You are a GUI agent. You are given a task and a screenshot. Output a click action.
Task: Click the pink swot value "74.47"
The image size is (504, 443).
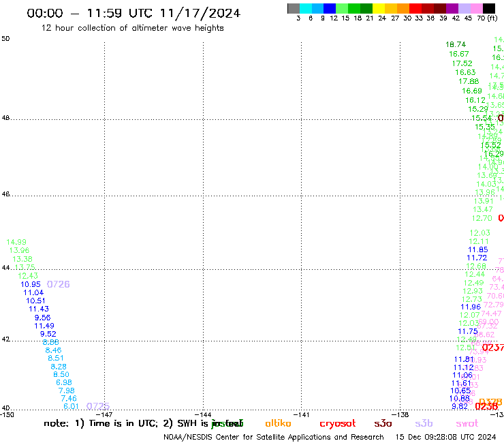click(x=491, y=314)
